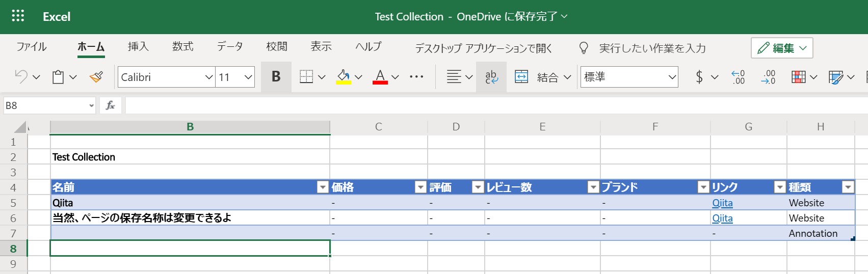Screen dimensions: 868x274
Task: Click the Increase Decimal icon
Action: (x=738, y=77)
